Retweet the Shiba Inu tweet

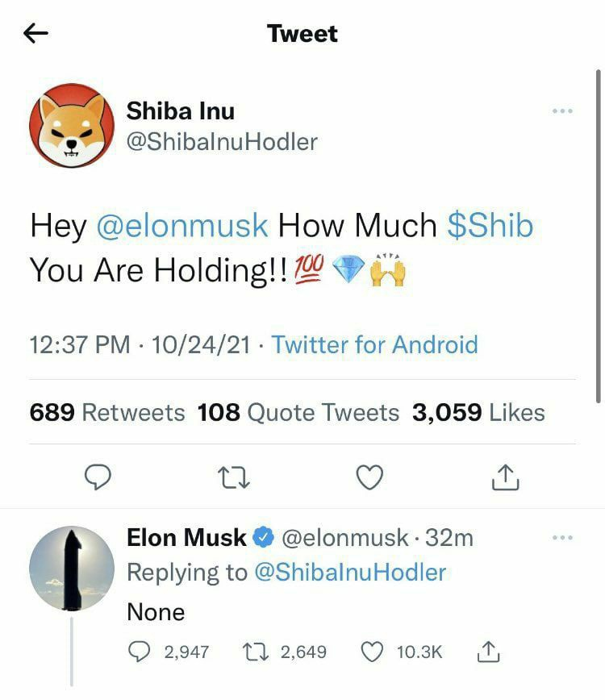tap(233, 478)
